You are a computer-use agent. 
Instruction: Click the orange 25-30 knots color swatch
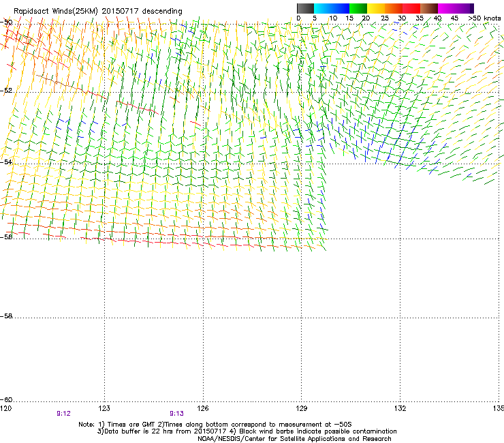coord(394,8)
